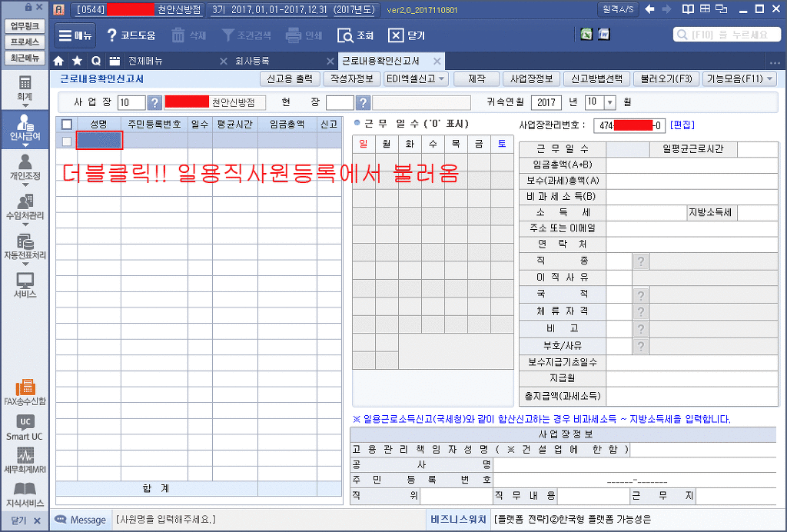Screen dimensions: 787x532
Task: Open the 업무링크 panel
Action: click(x=25, y=26)
